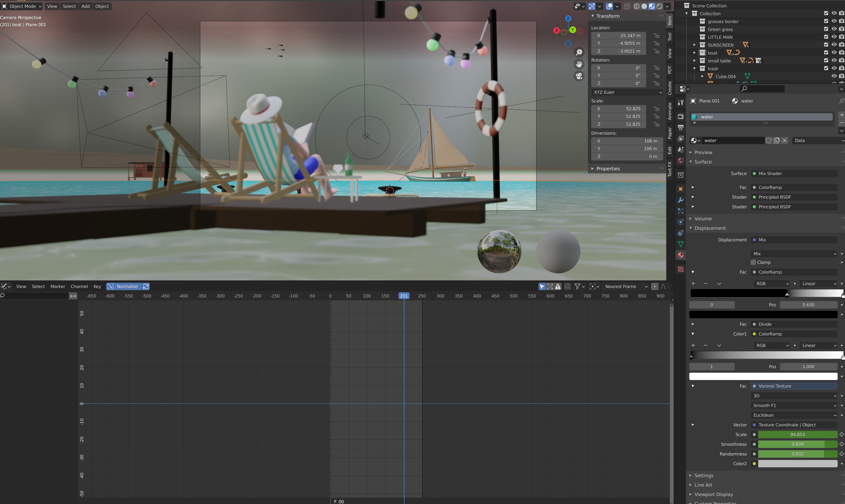
Task: Open the Material properties tab icon
Action: [681, 255]
